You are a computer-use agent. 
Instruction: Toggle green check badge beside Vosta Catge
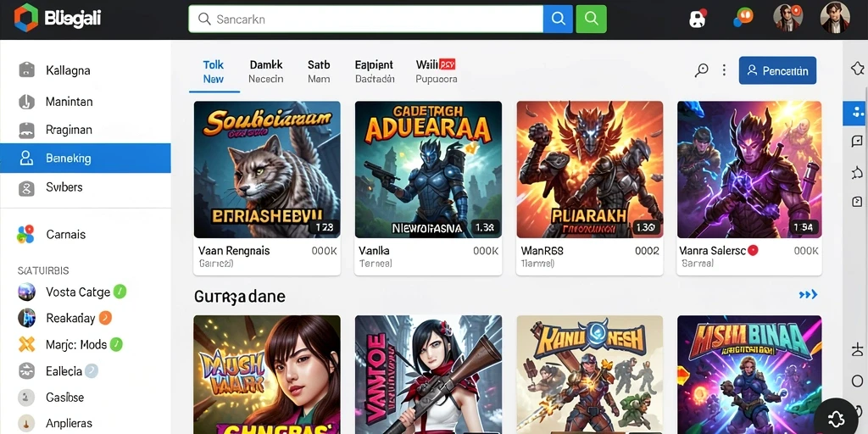pos(120,292)
